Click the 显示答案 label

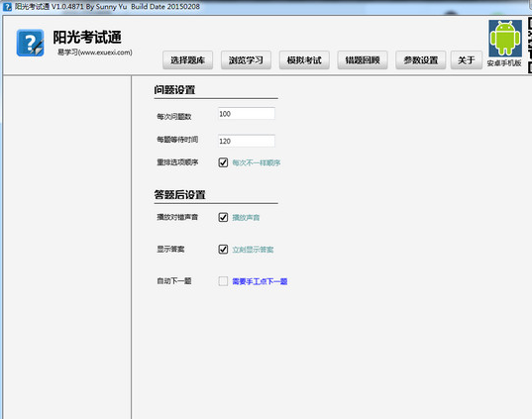coord(170,249)
